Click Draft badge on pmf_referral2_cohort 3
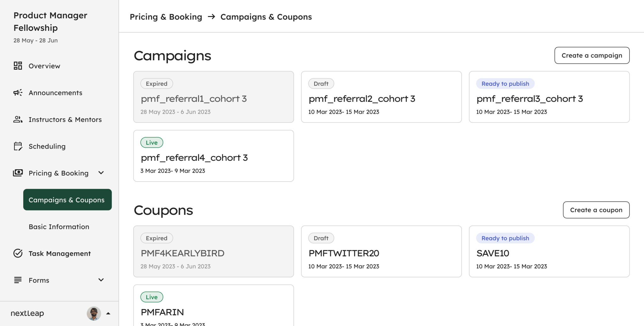The width and height of the screenshot is (644, 326). coord(321,84)
